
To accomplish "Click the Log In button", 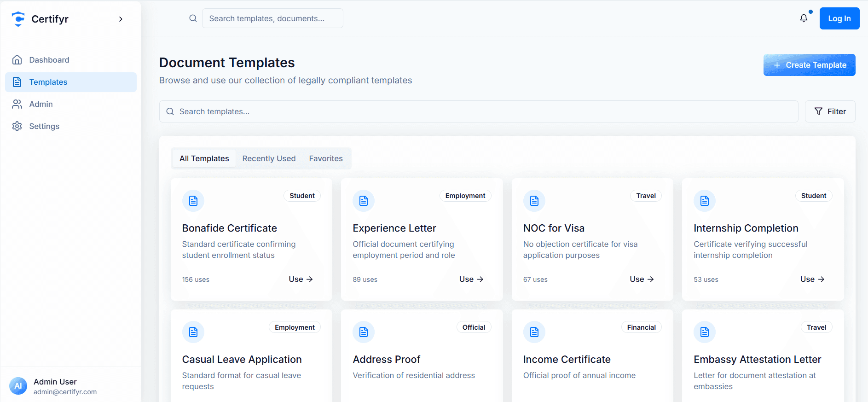I will click(839, 18).
